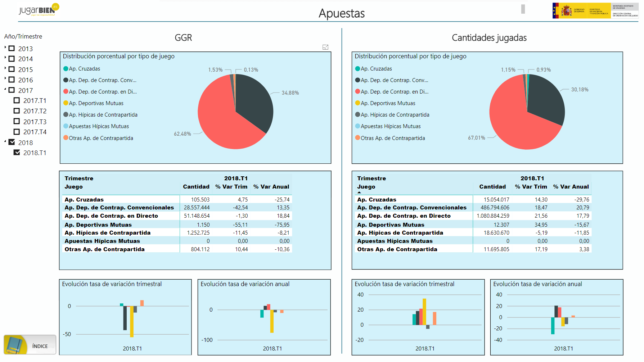Sort right table by Cantidad column header
This screenshot has width=644, height=362.
(492, 187)
